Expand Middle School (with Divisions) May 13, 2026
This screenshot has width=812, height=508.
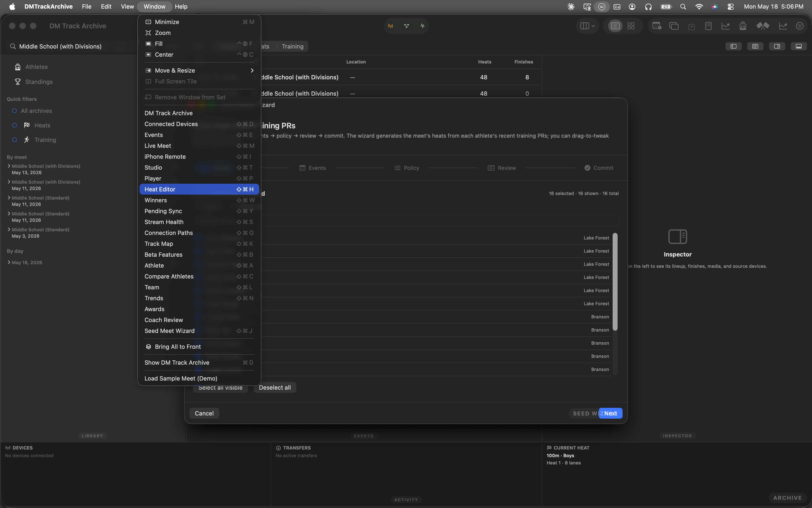tap(9, 166)
